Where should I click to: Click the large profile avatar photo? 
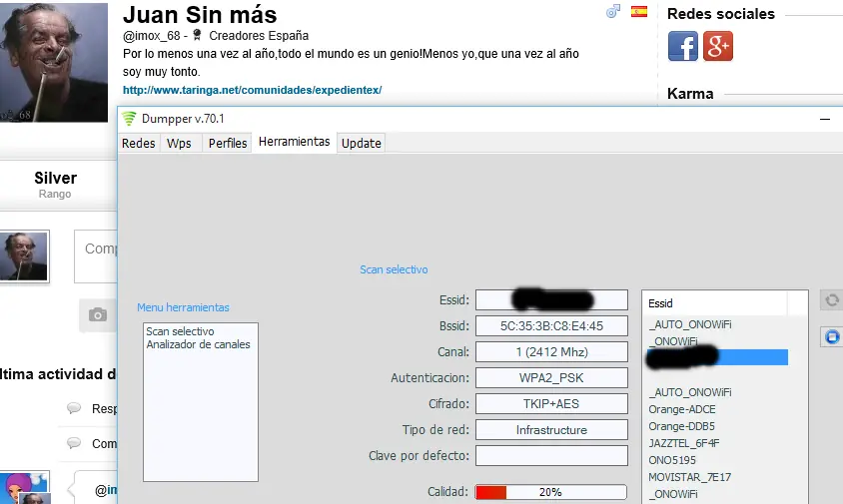[x=54, y=62]
